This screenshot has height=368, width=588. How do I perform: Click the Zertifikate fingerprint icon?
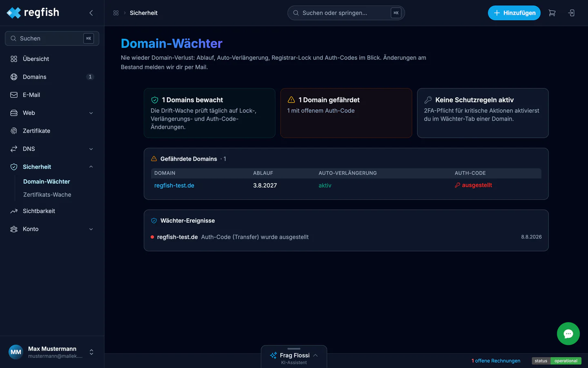14,131
